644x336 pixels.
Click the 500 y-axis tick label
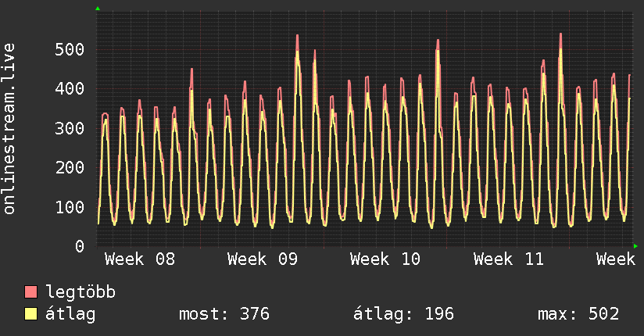(70, 50)
